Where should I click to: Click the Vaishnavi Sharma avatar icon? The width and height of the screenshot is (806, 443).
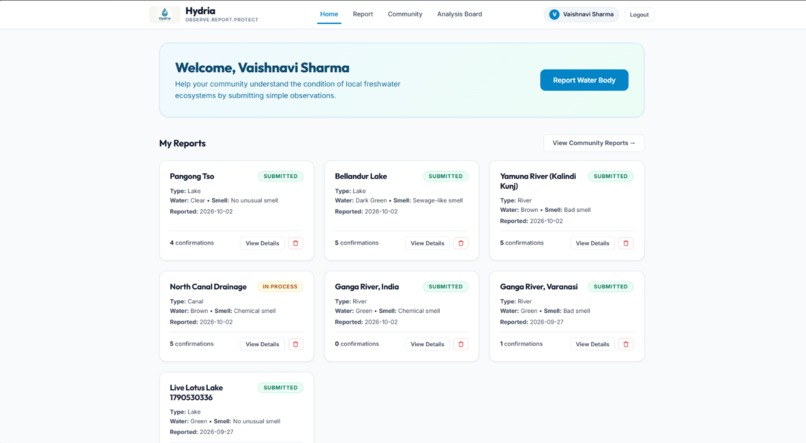tap(554, 14)
